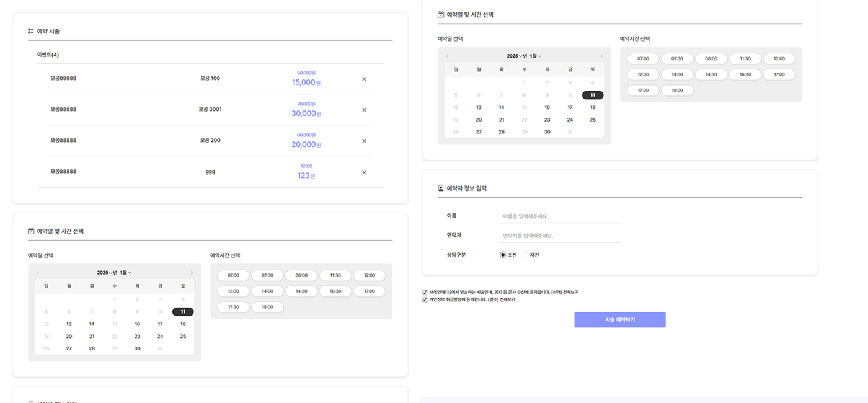Viewport: 868px width, 403px height.
Task: Open the 1월 month dropdown in left-side calendar
Action: point(126,273)
